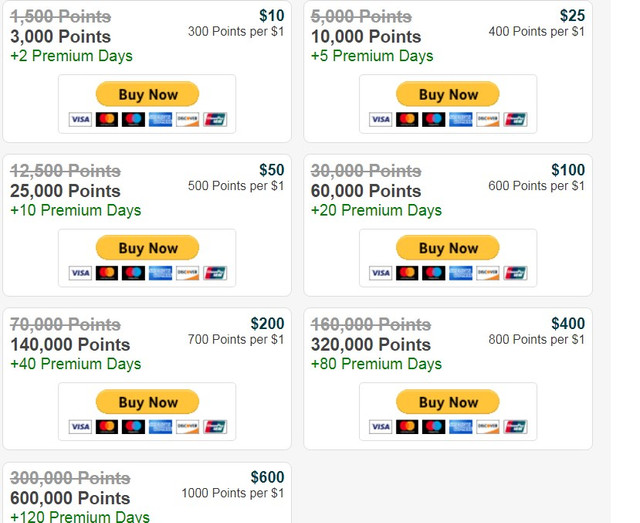Click the Visa icon in the $10 package
Screen dimensions: 640x523
[80, 120]
